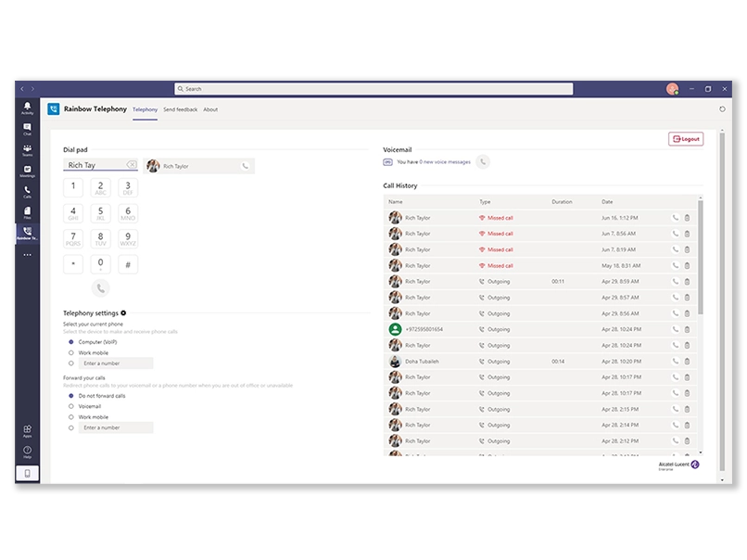Select Computer (VoIP) as current phone
Viewport: 747px width, 560px height.
pos(71,342)
